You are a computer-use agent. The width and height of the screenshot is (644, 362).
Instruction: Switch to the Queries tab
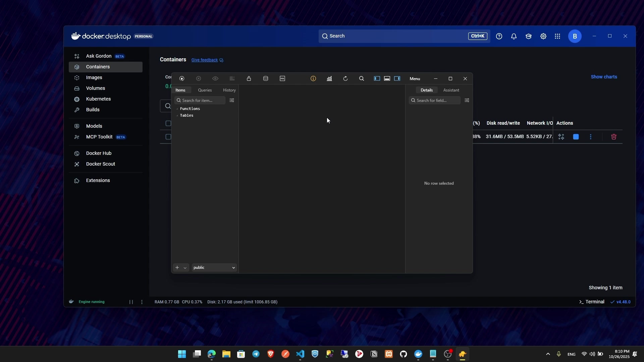[205, 90]
